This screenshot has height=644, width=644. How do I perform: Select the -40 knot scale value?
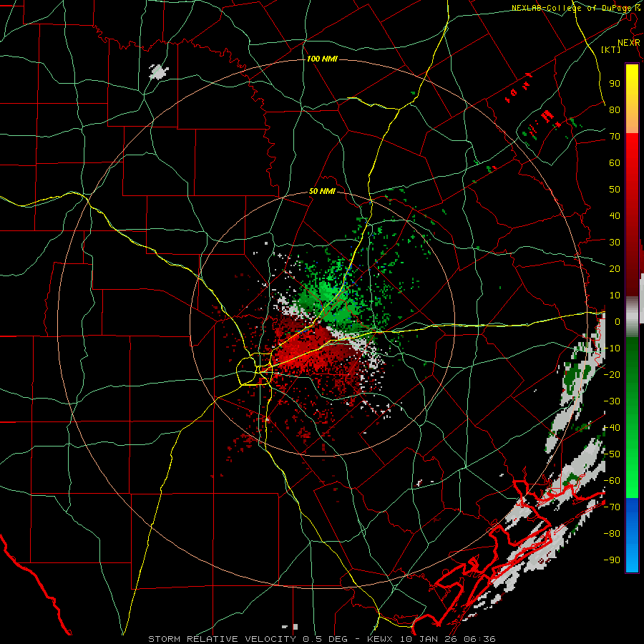coord(612,428)
